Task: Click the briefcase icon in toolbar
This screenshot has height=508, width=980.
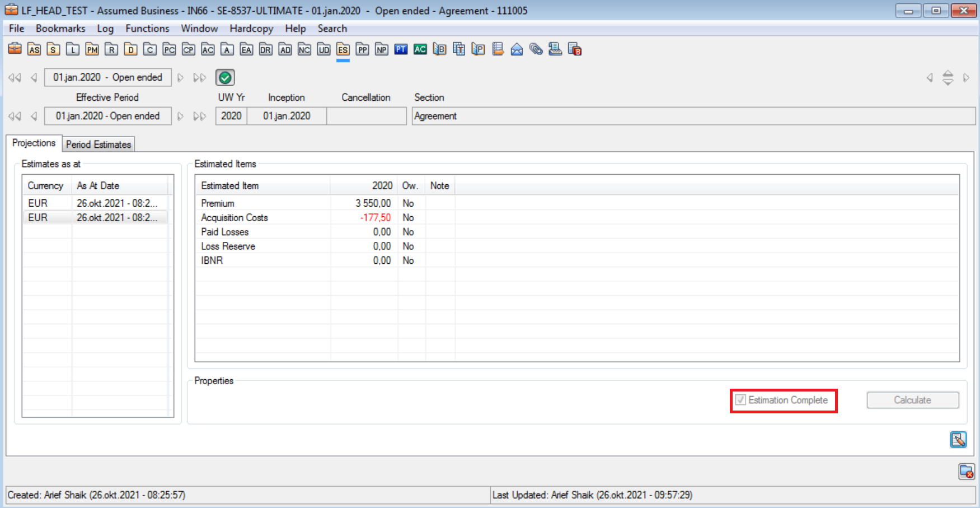Action: point(15,49)
